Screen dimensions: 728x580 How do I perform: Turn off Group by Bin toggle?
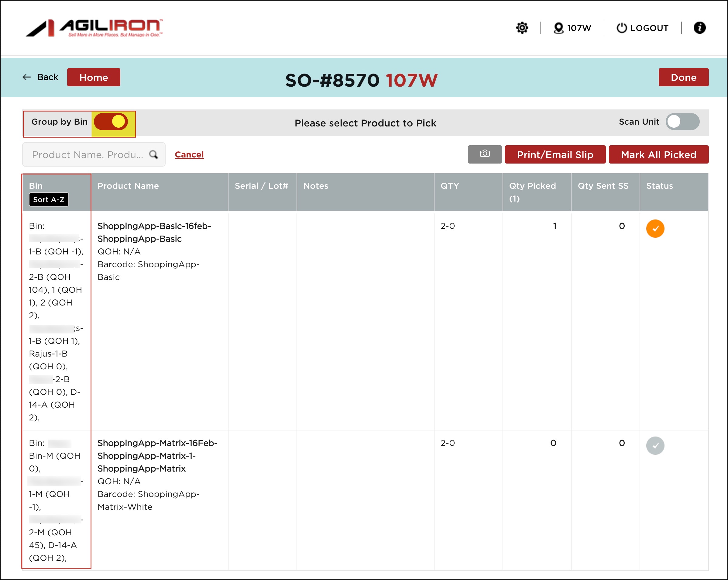(111, 122)
